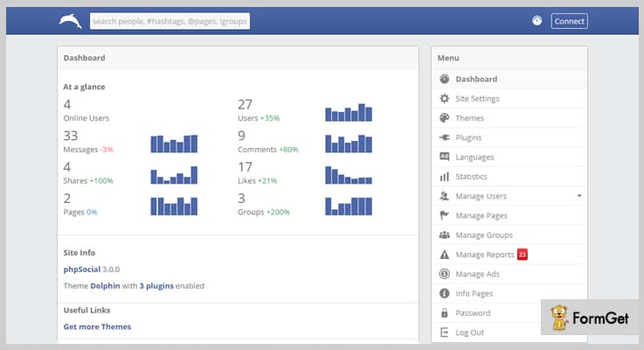Screen dimensions: 644x350
Task: Open Dashboard menu item
Action: pyautogui.click(x=509, y=79)
